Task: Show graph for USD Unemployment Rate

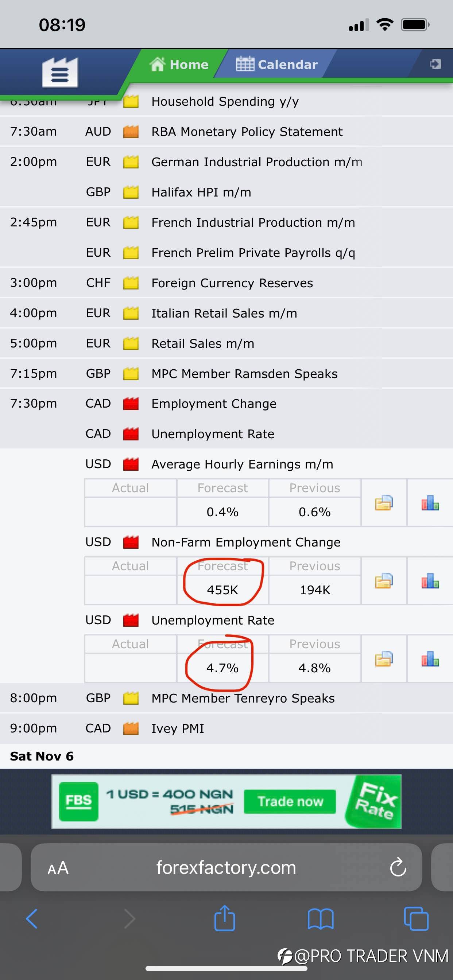Action: pyautogui.click(x=430, y=659)
